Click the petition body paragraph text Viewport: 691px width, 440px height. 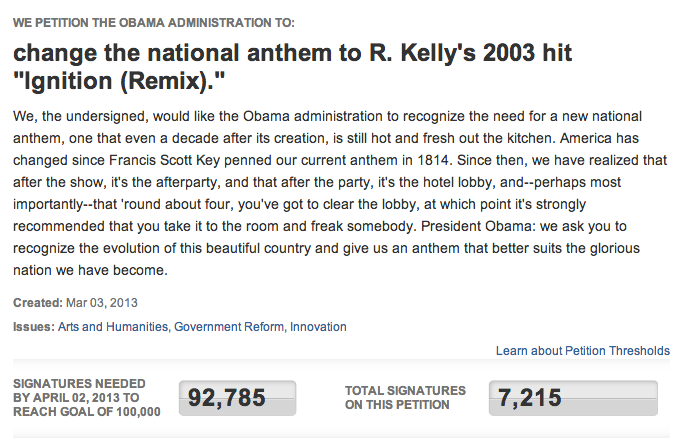click(340, 193)
